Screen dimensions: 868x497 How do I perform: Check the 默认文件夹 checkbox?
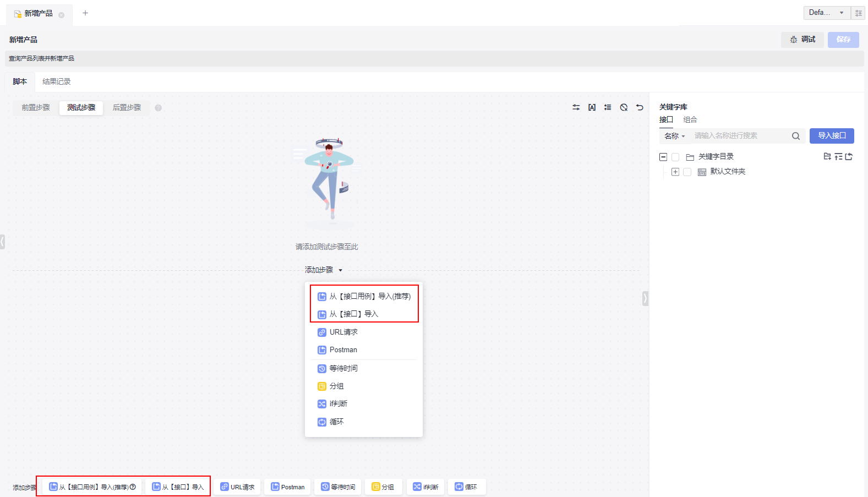coord(687,172)
